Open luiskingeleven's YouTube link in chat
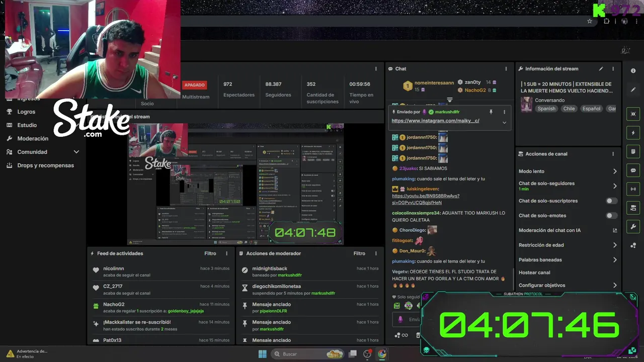The height and width of the screenshot is (362, 644). pyautogui.click(x=426, y=199)
